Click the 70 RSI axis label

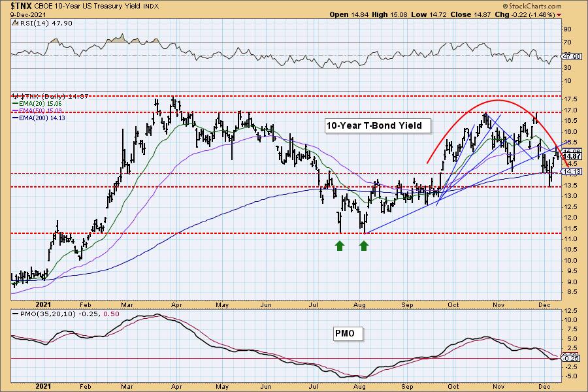pos(567,42)
